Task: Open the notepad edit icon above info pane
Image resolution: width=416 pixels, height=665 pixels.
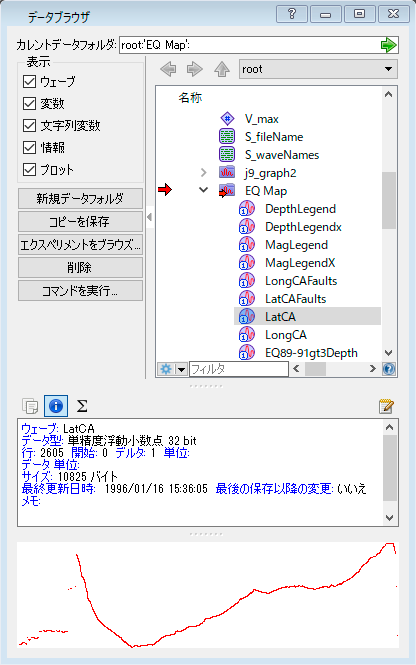Action: (x=386, y=406)
